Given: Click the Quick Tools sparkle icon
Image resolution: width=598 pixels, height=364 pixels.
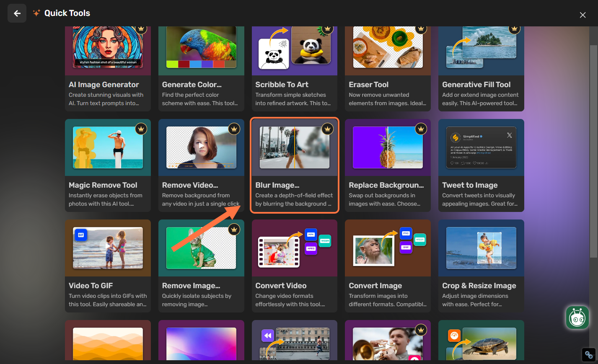Looking at the screenshot, I should (x=36, y=13).
